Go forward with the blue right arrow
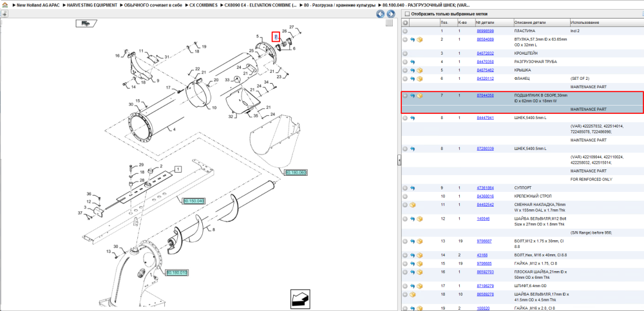Viewport: 644px width, 311px height. pos(391,14)
